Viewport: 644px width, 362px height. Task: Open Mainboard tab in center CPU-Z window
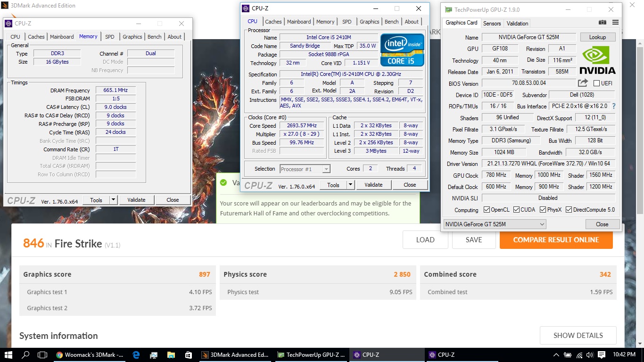pyautogui.click(x=299, y=22)
